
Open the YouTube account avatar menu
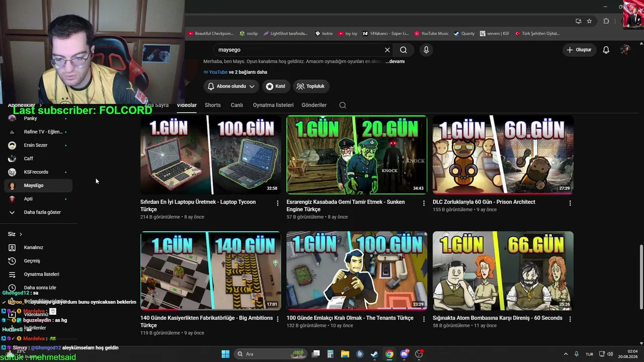pos(625,50)
